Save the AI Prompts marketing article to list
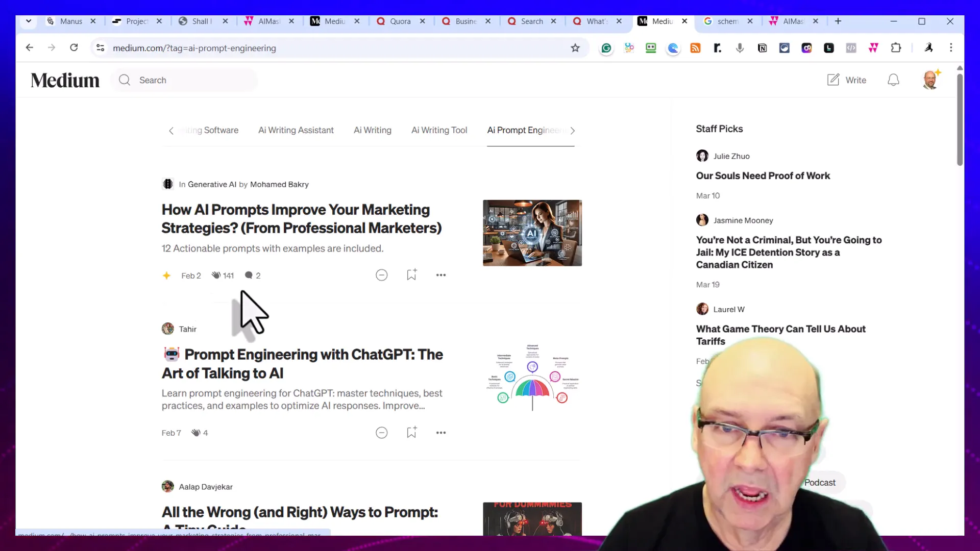The width and height of the screenshot is (980, 551). coord(411,275)
